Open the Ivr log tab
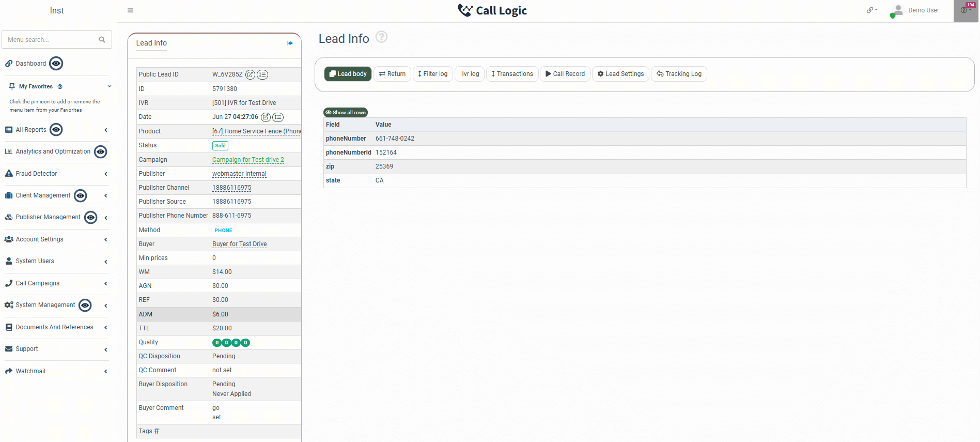980x442 pixels. pos(470,74)
